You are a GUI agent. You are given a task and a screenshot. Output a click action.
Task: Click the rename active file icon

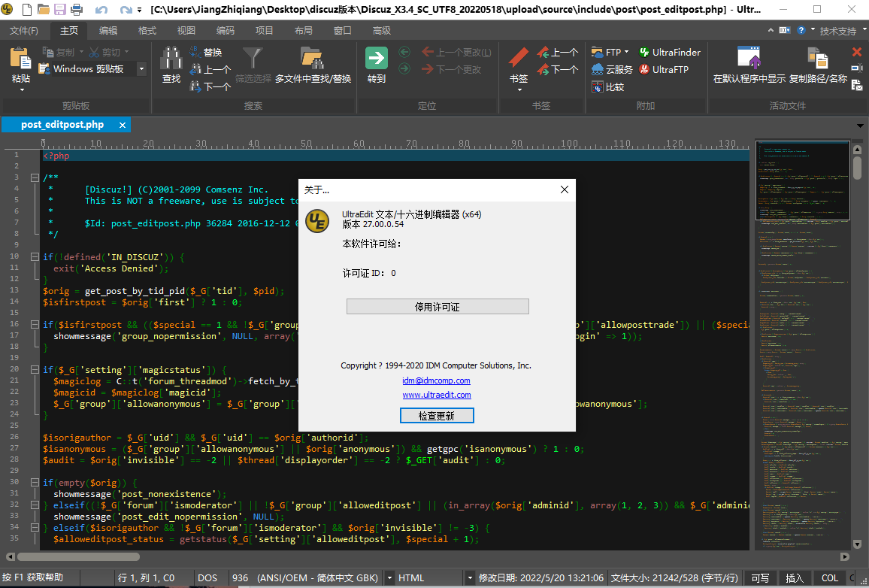coord(857,68)
